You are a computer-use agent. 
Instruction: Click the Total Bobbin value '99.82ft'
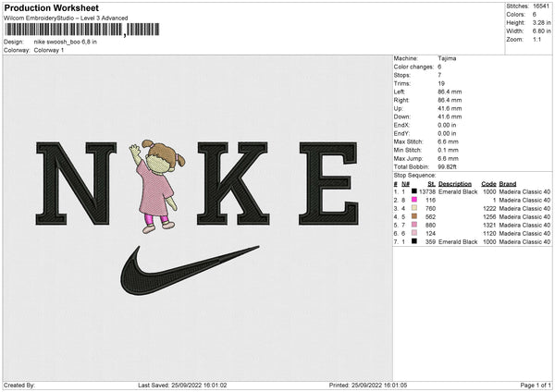(447, 166)
